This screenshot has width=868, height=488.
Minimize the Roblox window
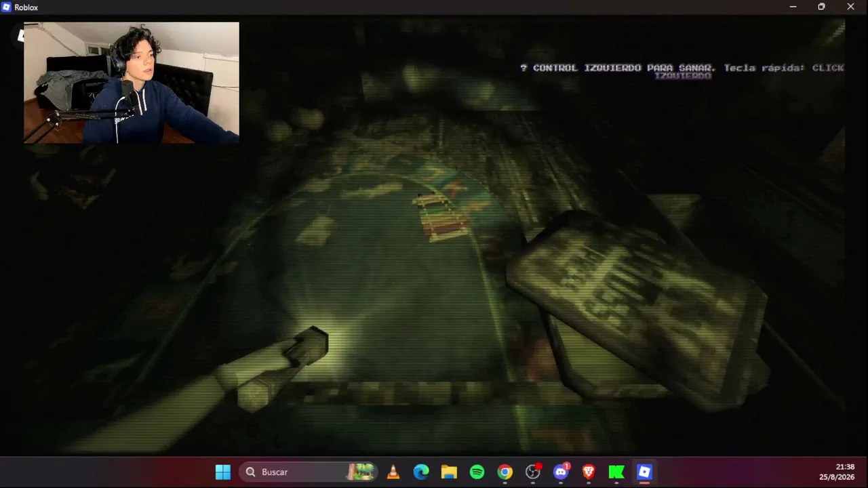793,7
